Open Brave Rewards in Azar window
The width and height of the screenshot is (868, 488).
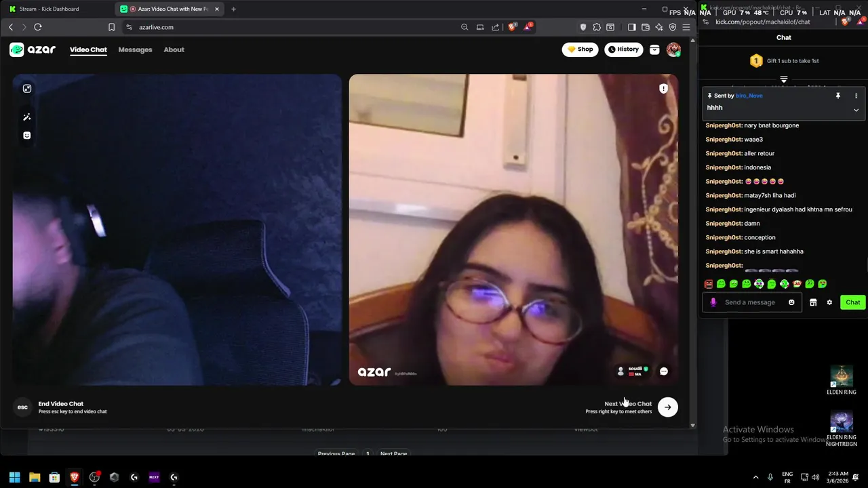tap(528, 27)
